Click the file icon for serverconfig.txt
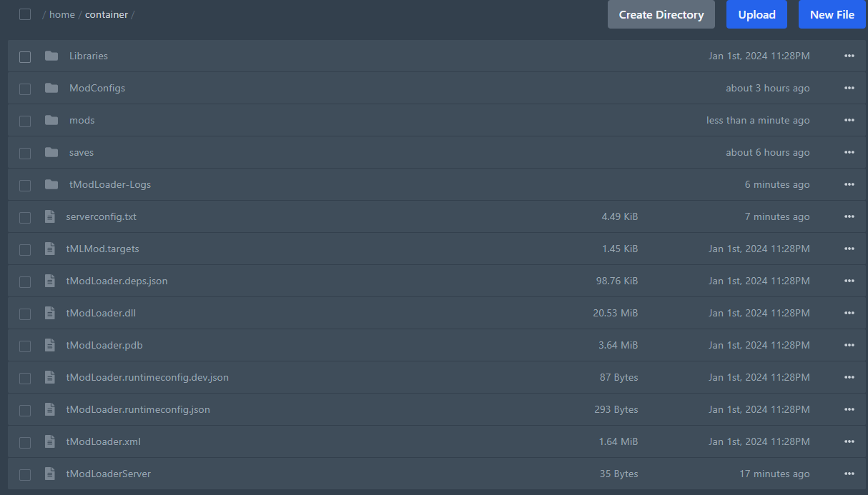This screenshot has width=868, height=495. tap(49, 216)
